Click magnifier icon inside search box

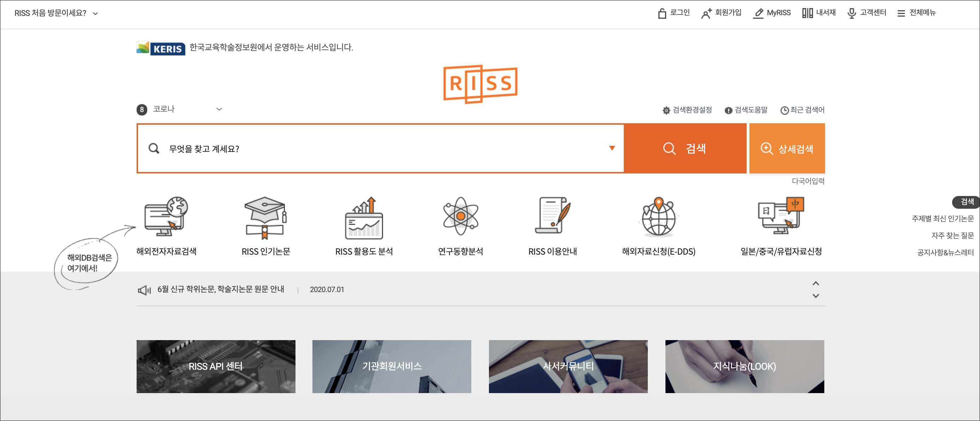pos(154,148)
